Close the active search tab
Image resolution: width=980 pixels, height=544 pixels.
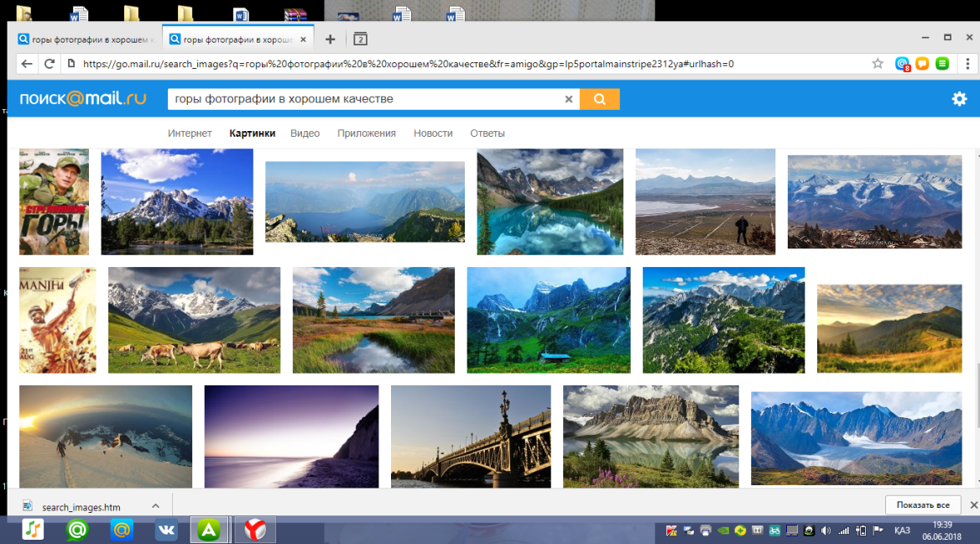click(303, 39)
